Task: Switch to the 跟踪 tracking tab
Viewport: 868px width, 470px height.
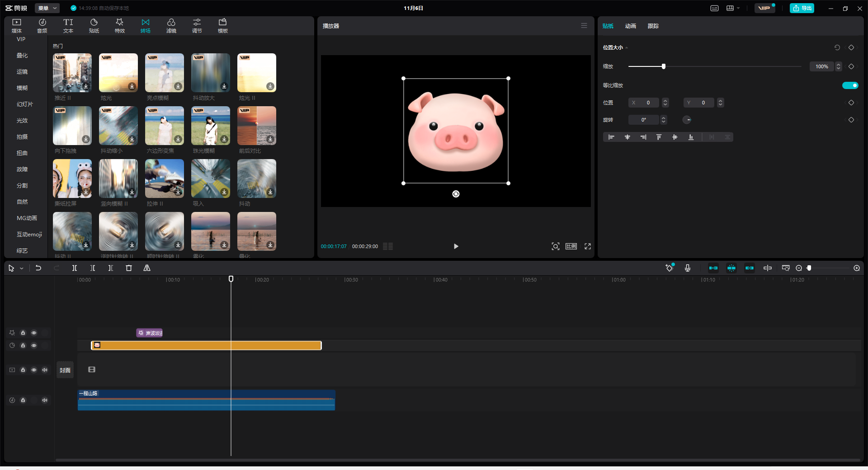Action: pos(653,26)
